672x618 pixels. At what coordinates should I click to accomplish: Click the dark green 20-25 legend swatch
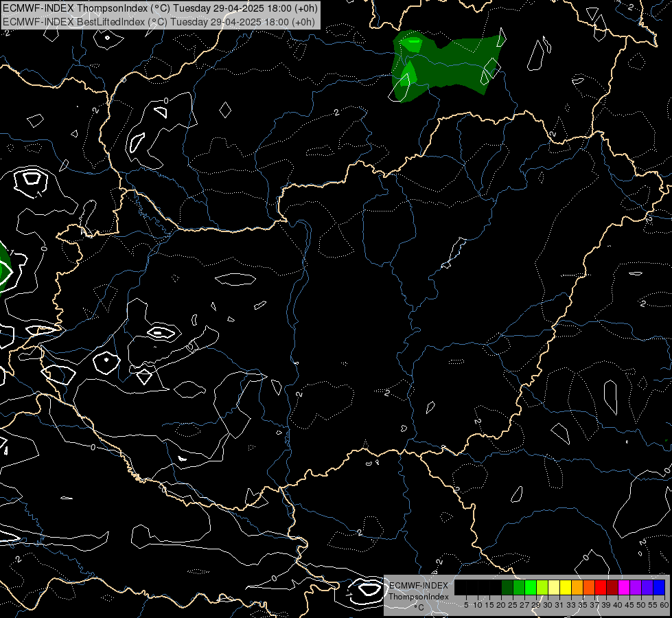click(507, 588)
